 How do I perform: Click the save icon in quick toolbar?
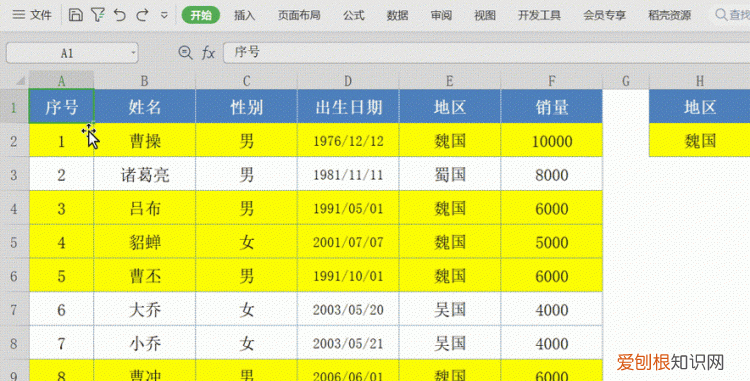point(75,15)
